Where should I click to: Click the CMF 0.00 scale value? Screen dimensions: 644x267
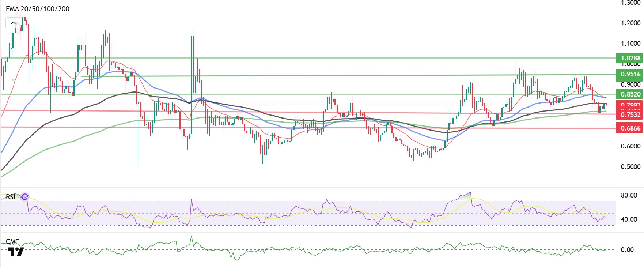(x=627, y=249)
